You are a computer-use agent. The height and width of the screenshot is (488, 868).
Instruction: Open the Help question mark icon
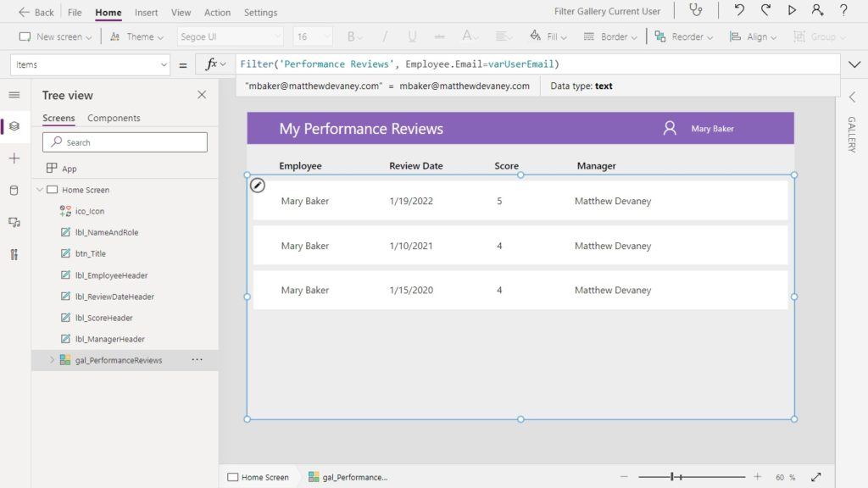[x=843, y=10]
